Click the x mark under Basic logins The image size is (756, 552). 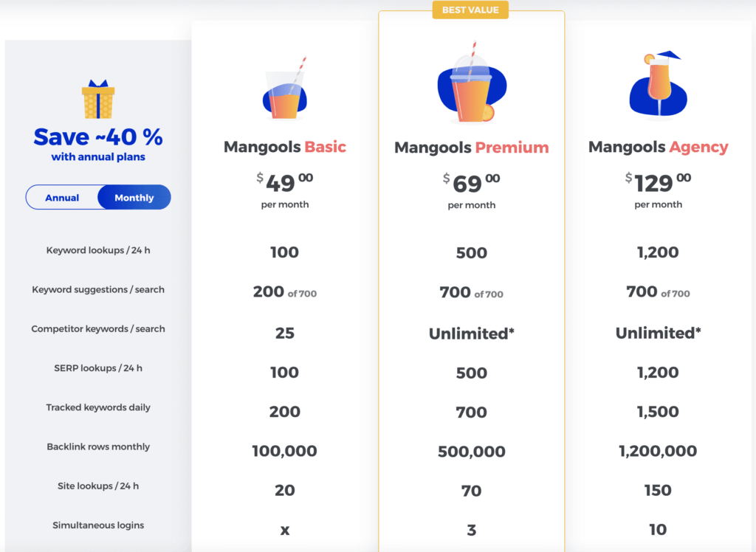coord(285,531)
